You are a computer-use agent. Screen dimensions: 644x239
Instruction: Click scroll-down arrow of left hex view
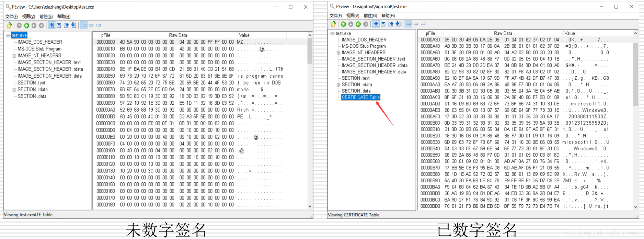pos(310,206)
